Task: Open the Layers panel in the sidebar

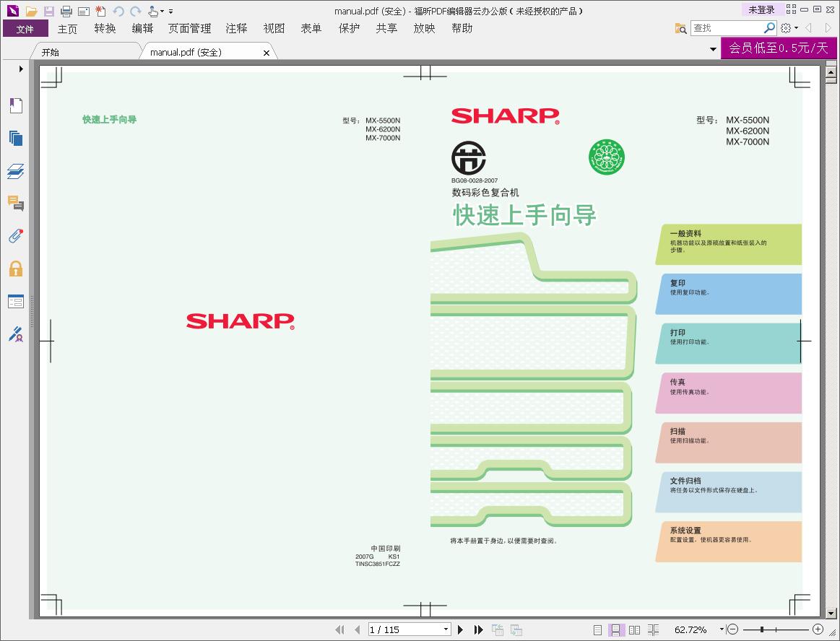Action: [x=16, y=171]
